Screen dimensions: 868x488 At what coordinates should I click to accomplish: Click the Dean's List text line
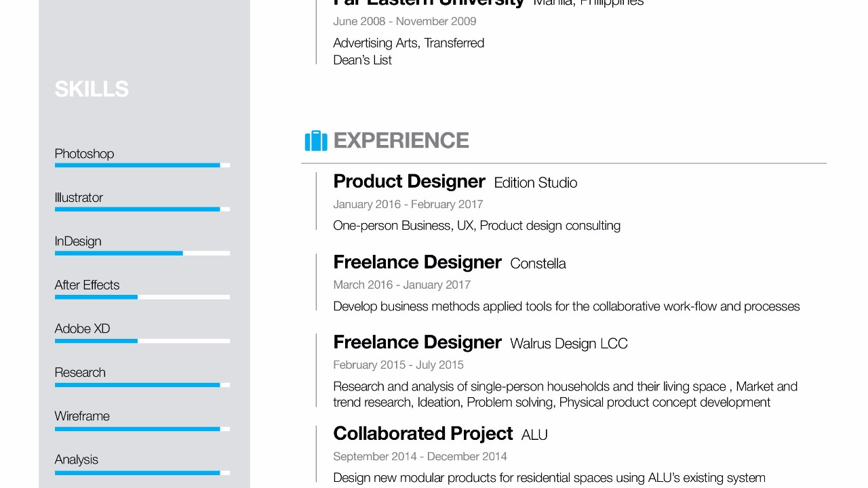click(362, 60)
